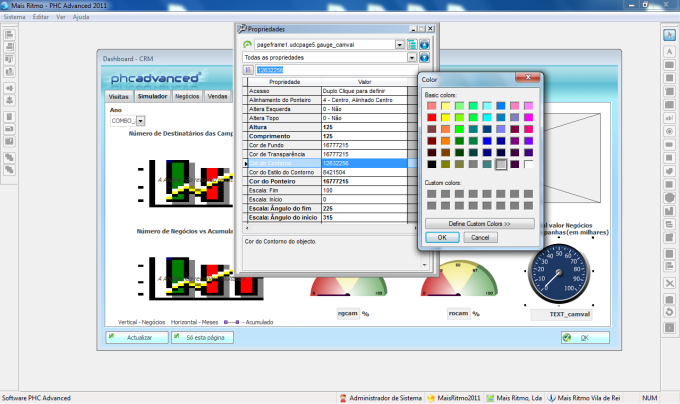Click the Bring to Front layout icon
Viewport: 680px width, 404px height.
9,157
